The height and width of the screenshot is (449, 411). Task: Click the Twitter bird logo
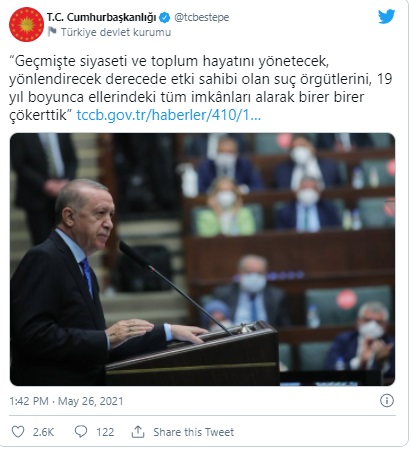(x=386, y=17)
